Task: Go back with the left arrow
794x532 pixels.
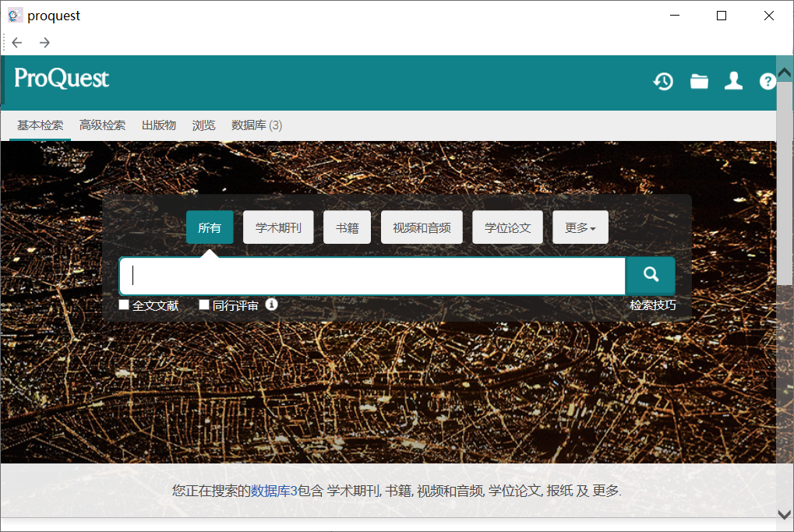Action: coord(17,43)
